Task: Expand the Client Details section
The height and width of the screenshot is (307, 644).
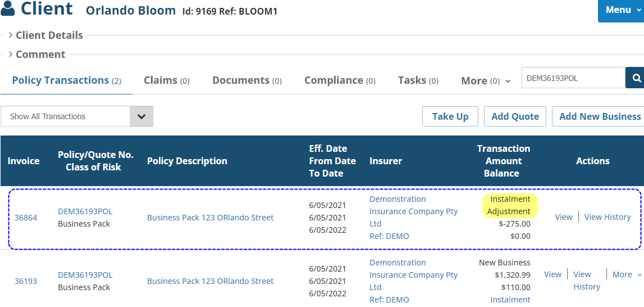Action: 49,35
